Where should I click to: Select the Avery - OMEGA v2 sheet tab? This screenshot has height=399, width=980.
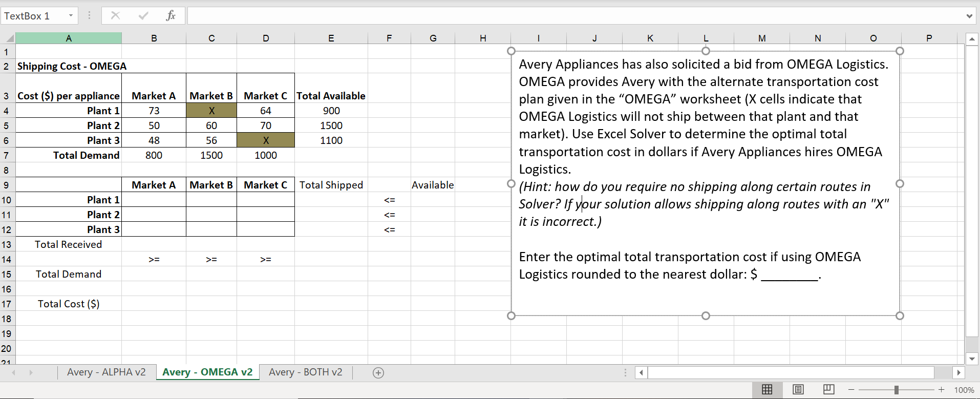(207, 372)
